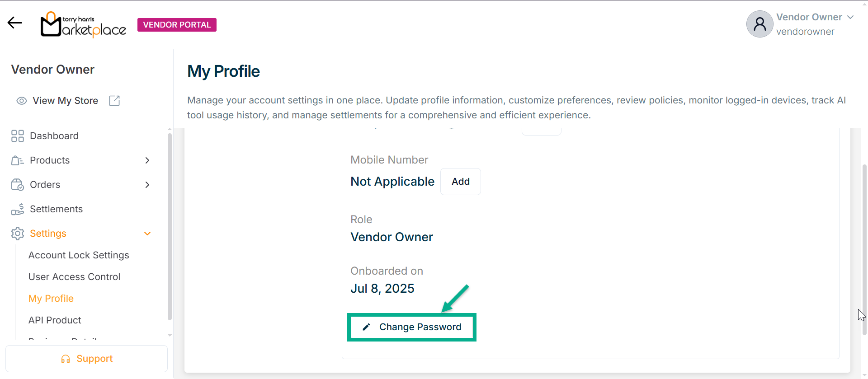The width and height of the screenshot is (868, 379).
Task: Click the Vendor Owner avatar icon
Action: click(x=759, y=24)
